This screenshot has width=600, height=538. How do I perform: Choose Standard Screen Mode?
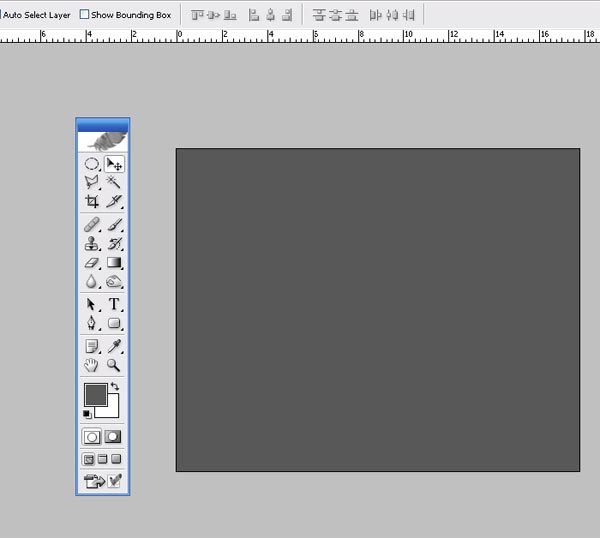(x=88, y=459)
